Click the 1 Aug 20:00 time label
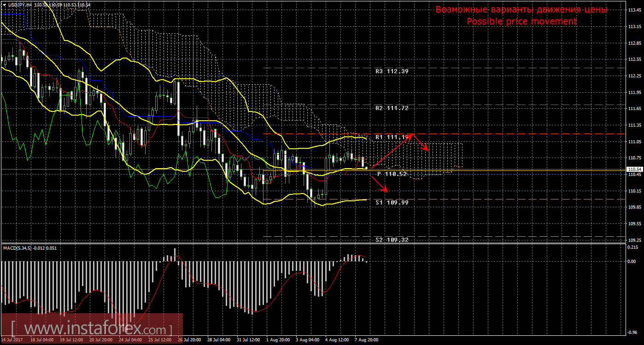The width and height of the screenshot is (644, 345). tap(278, 341)
